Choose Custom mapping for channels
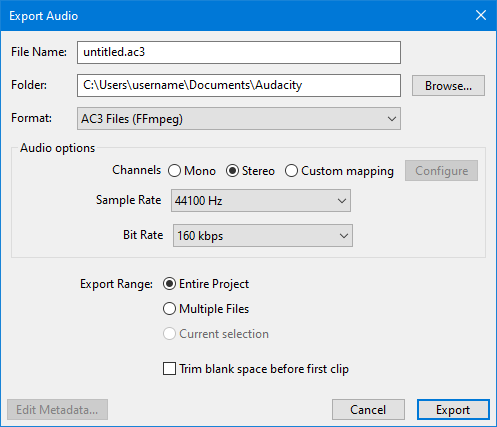The width and height of the screenshot is (497, 427). 339,171
